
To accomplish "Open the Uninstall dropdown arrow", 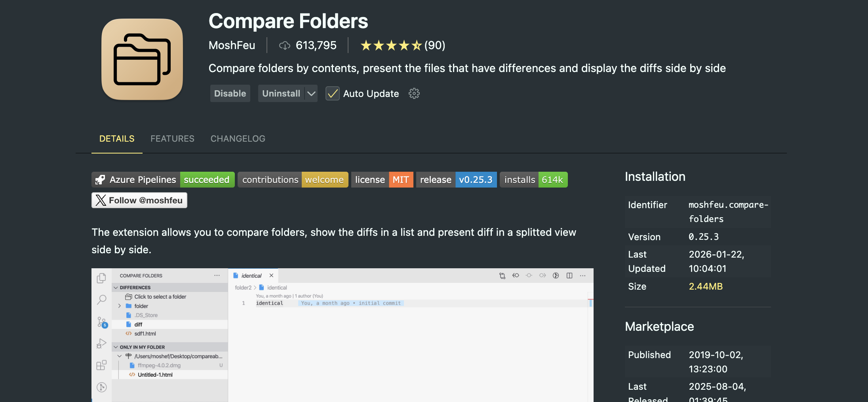I will pyautogui.click(x=311, y=93).
